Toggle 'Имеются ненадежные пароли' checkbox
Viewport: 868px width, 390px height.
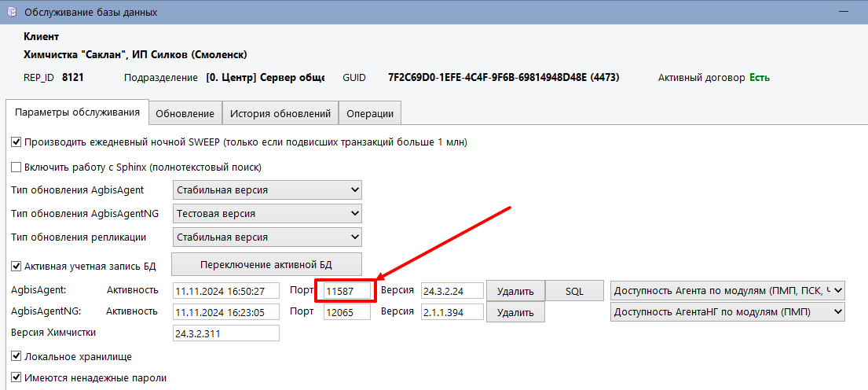[x=16, y=377]
